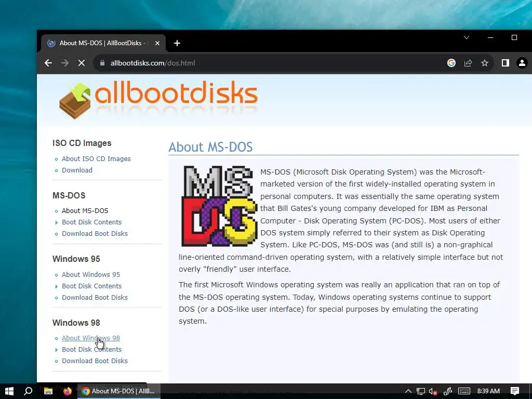Share this page using the share icon

point(468,63)
